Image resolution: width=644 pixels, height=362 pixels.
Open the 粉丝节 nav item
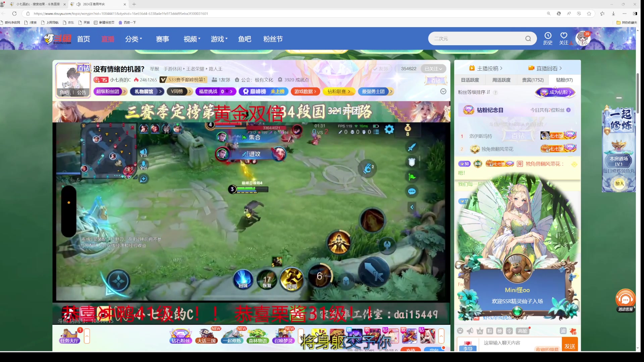(x=273, y=39)
